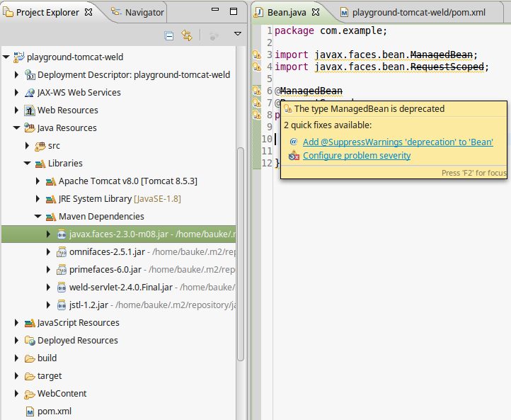Minimize the Project Explorer panel
The image size is (511, 420).
click(215, 9)
